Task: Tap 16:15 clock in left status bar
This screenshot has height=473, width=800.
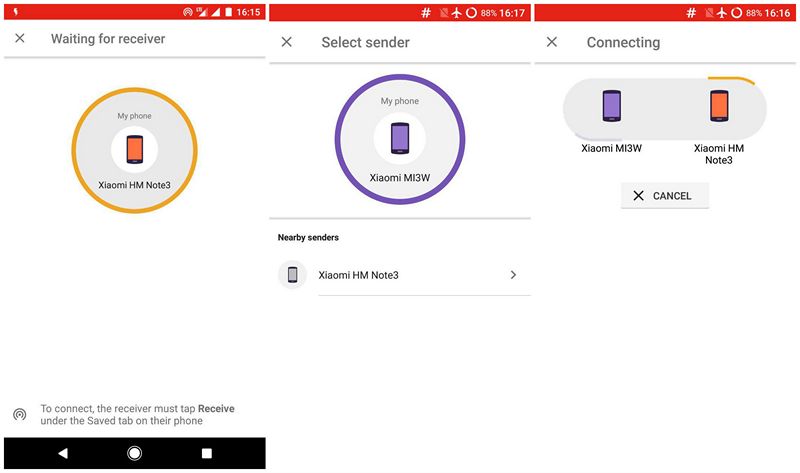Action: [x=248, y=12]
